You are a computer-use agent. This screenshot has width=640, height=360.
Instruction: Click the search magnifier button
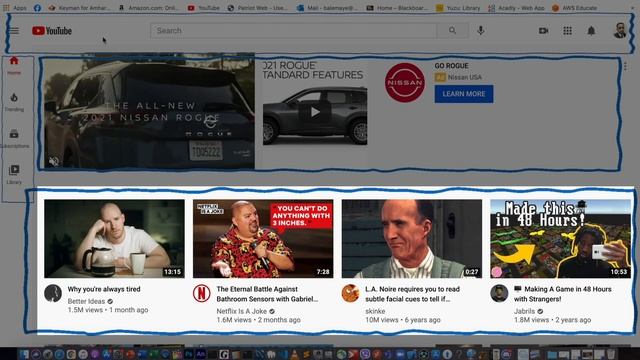click(x=452, y=31)
